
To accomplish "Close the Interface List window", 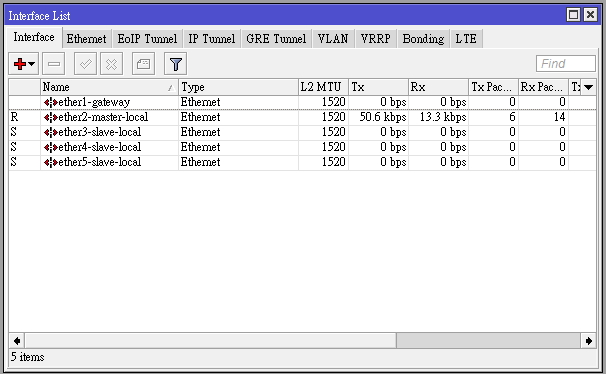I will [x=590, y=15].
